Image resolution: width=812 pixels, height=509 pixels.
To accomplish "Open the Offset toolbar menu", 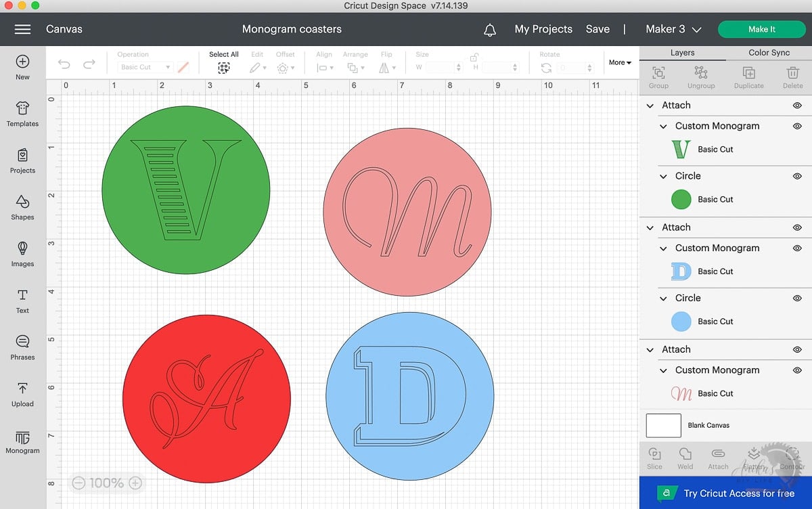I will 285,68.
